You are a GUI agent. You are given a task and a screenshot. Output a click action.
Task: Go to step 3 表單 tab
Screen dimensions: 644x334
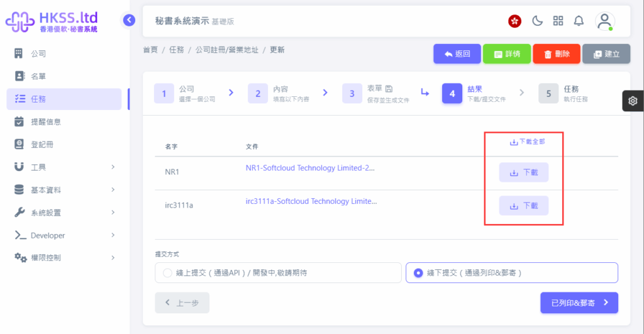coord(376,94)
